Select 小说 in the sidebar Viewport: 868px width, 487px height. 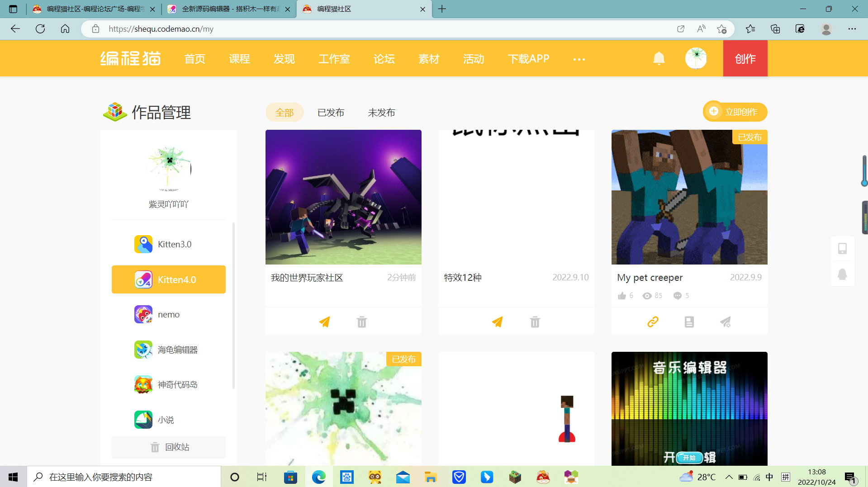click(x=169, y=420)
